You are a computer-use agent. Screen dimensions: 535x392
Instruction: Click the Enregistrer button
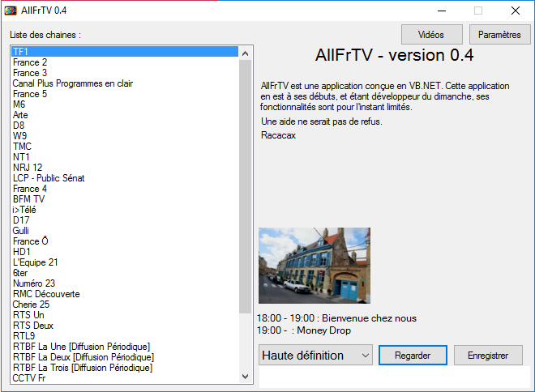tap(488, 356)
